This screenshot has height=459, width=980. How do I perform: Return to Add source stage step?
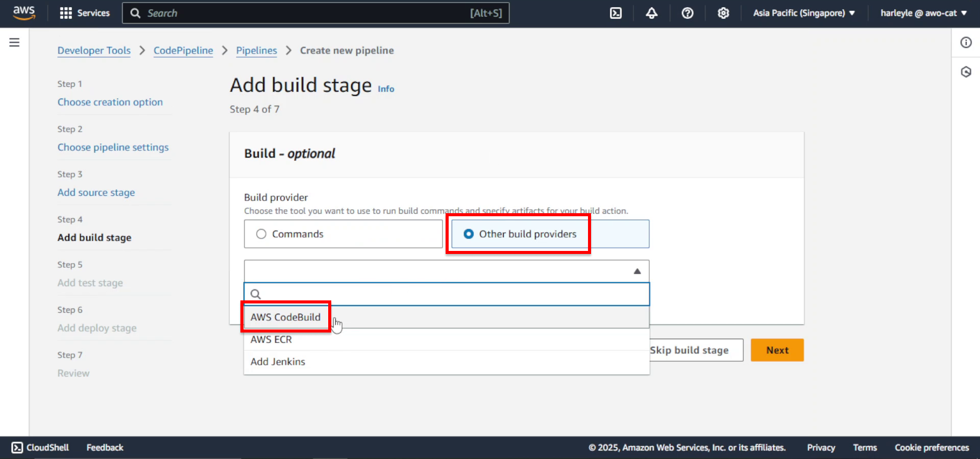click(96, 192)
